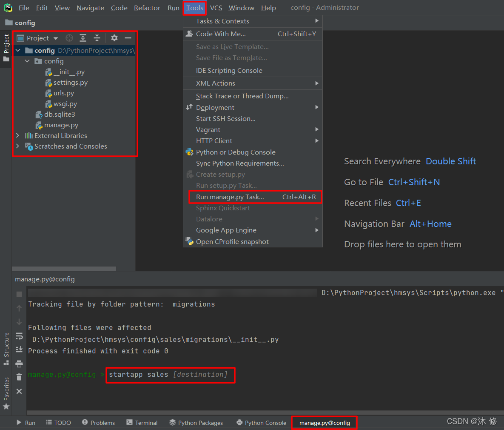This screenshot has height=430, width=504.
Task: Collapse the root config project folder
Action: (18, 51)
